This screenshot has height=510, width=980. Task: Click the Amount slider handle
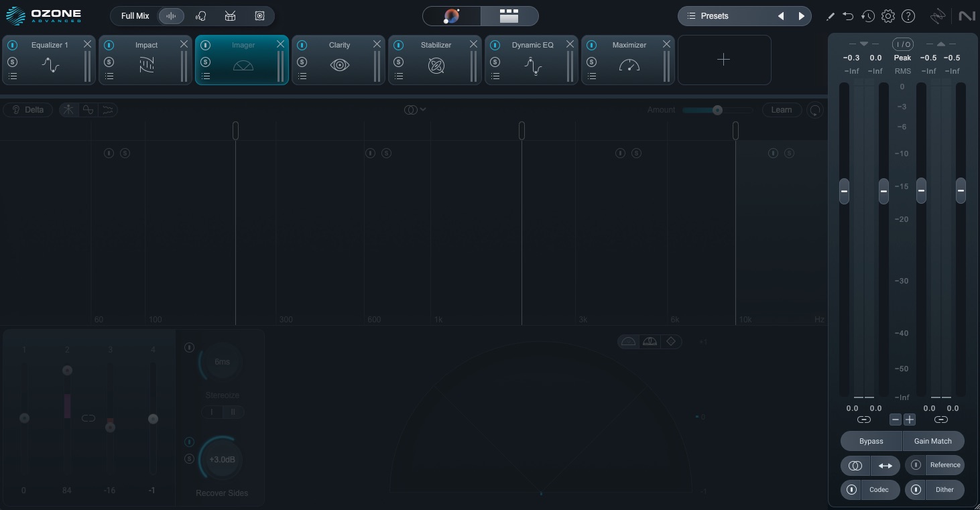click(x=717, y=110)
